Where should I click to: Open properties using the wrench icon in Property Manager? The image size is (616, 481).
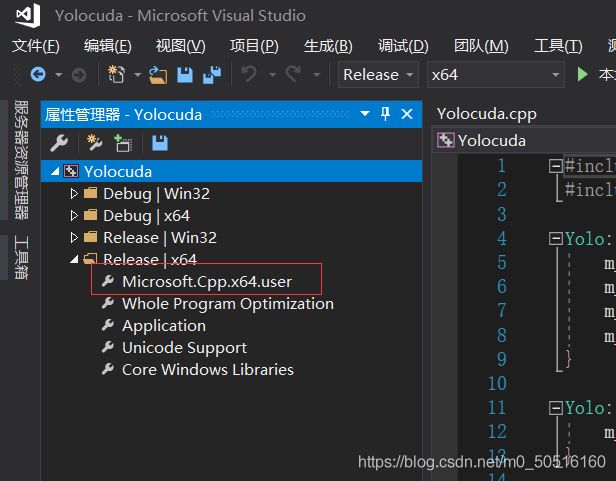pyautogui.click(x=59, y=143)
